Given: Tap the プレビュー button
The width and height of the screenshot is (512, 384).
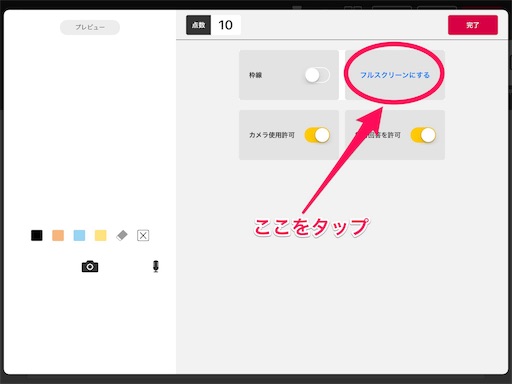Looking at the screenshot, I should click(x=90, y=27).
